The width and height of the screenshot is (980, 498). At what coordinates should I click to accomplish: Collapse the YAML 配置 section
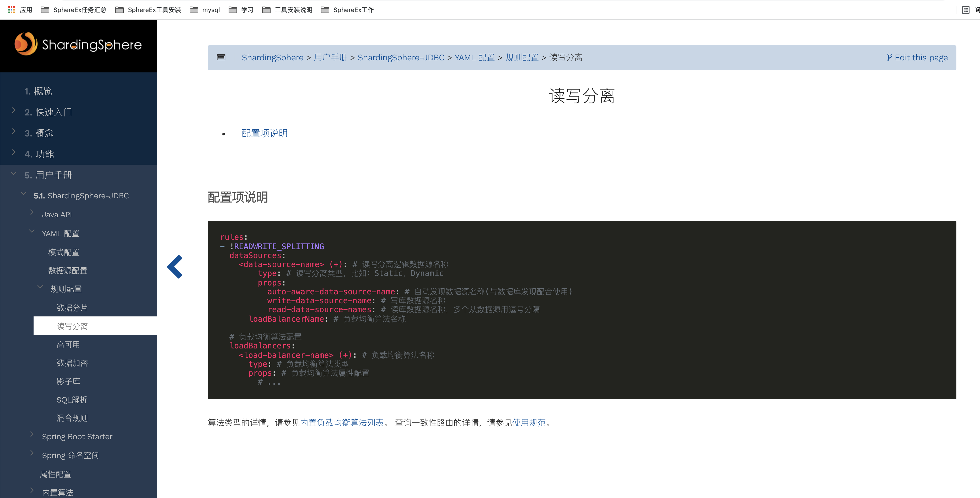pyautogui.click(x=32, y=231)
